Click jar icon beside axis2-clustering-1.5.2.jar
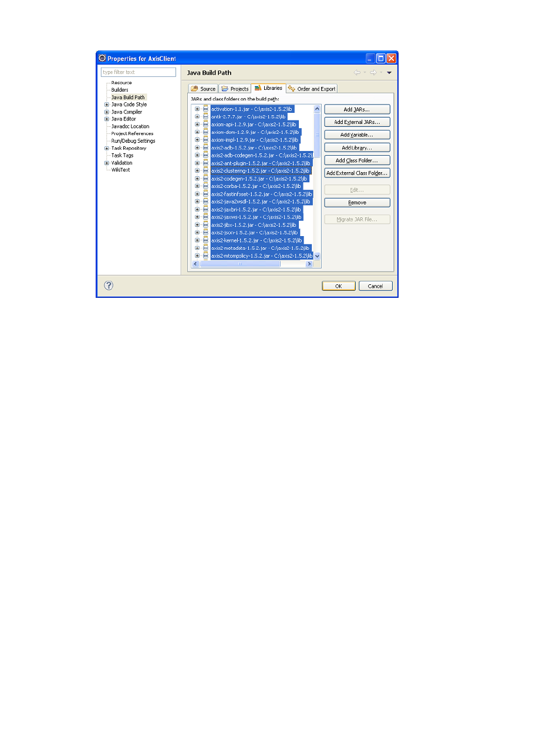Screen dimensions: 560x746 tap(205, 171)
